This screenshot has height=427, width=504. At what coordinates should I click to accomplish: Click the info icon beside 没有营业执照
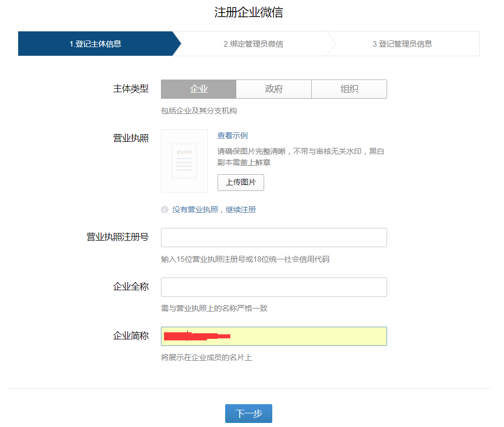click(164, 210)
